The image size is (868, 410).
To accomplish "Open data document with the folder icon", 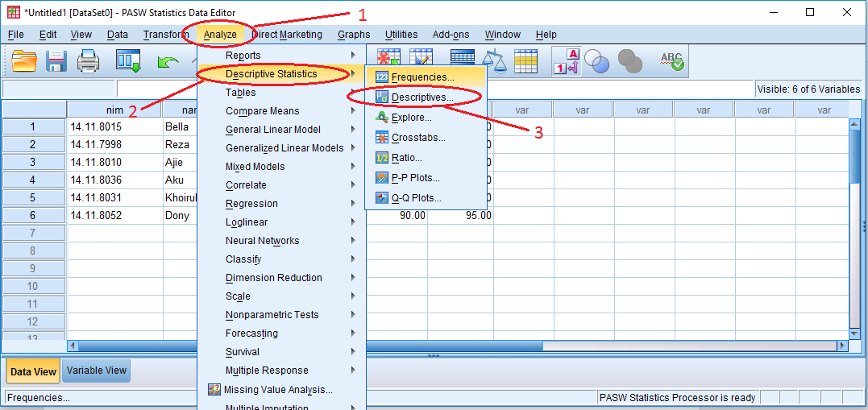I will [x=24, y=60].
